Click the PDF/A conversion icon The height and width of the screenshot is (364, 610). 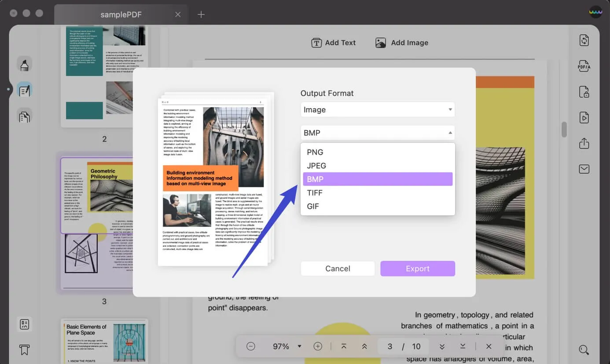(x=584, y=66)
